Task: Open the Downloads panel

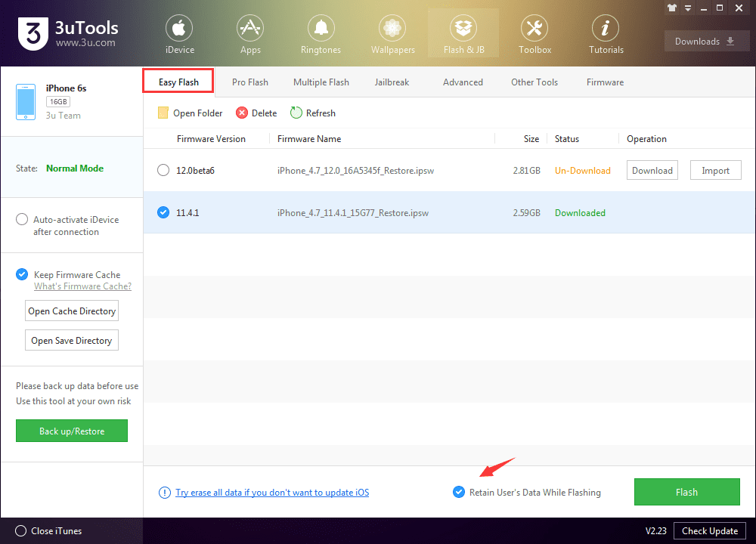Action: point(705,41)
